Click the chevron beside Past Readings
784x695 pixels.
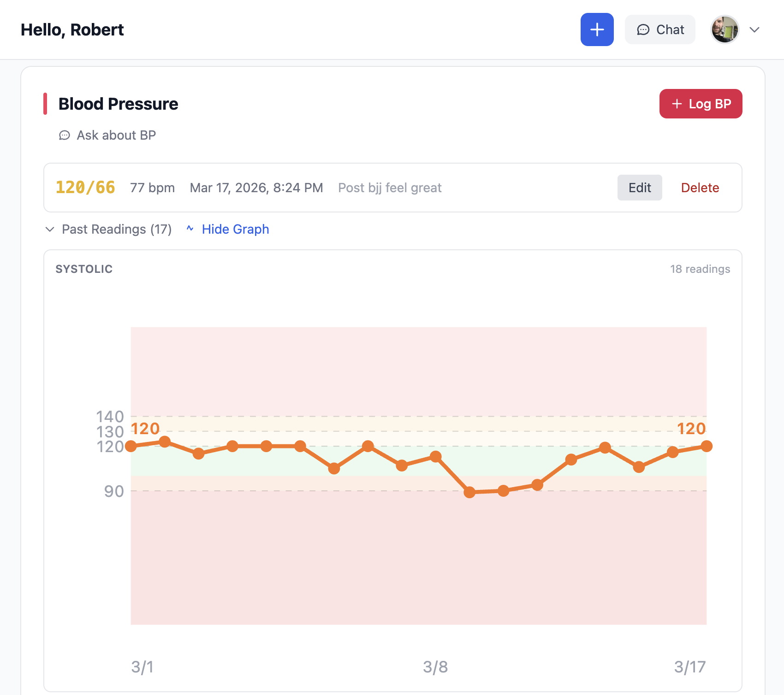coord(50,230)
